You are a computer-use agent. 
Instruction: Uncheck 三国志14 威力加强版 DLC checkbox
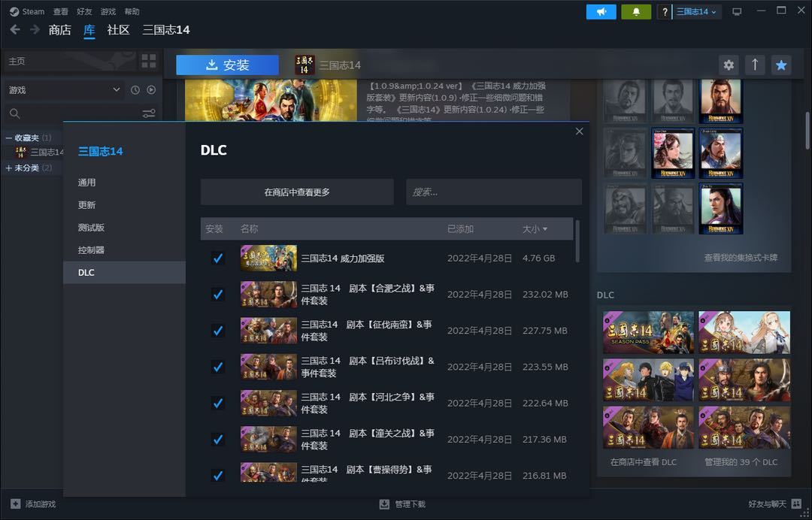[x=218, y=258]
